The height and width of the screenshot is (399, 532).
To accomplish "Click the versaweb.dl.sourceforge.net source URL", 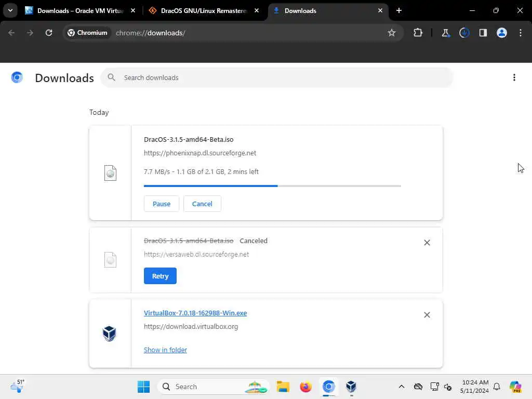I will click(x=196, y=254).
